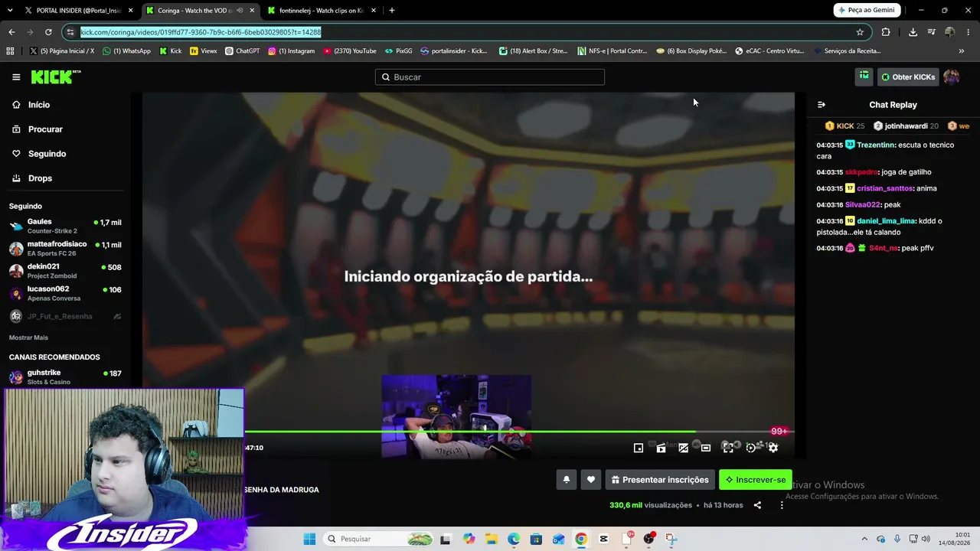
Task: Click the Buscar search field
Action: (490, 77)
